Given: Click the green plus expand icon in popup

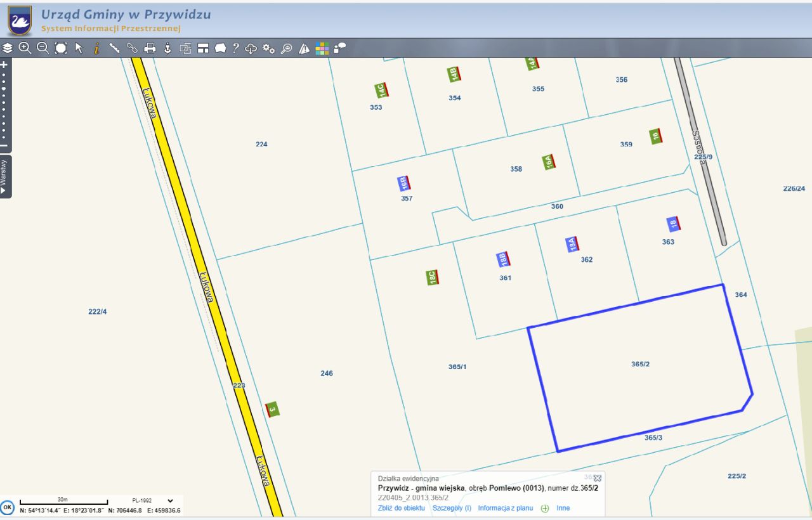Looking at the screenshot, I should click(545, 508).
